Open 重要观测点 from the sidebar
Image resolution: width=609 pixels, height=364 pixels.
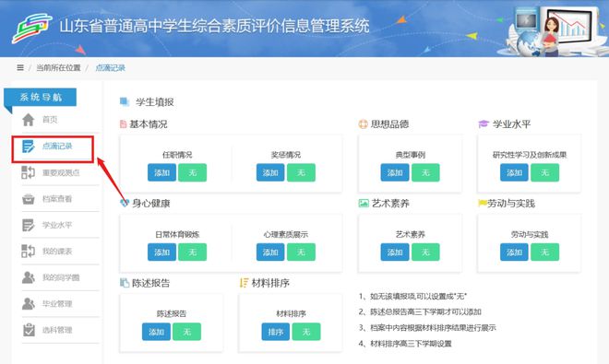pyautogui.click(x=61, y=172)
